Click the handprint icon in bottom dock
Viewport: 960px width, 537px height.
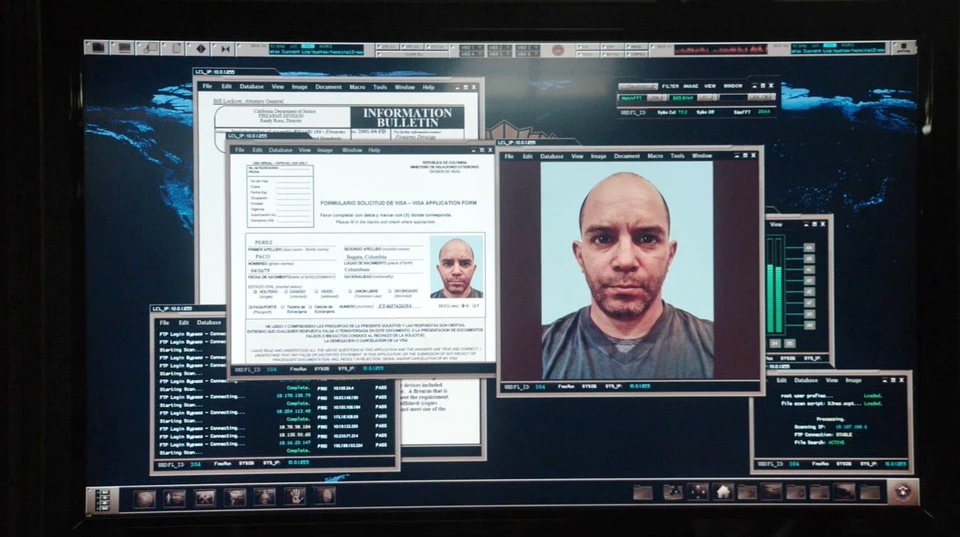point(294,496)
